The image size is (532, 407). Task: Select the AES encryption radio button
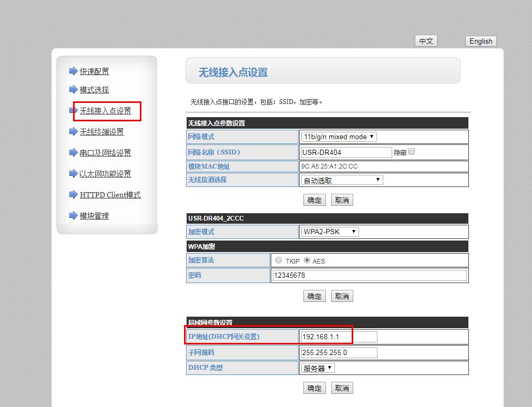pyautogui.click(x=307, y=260)
